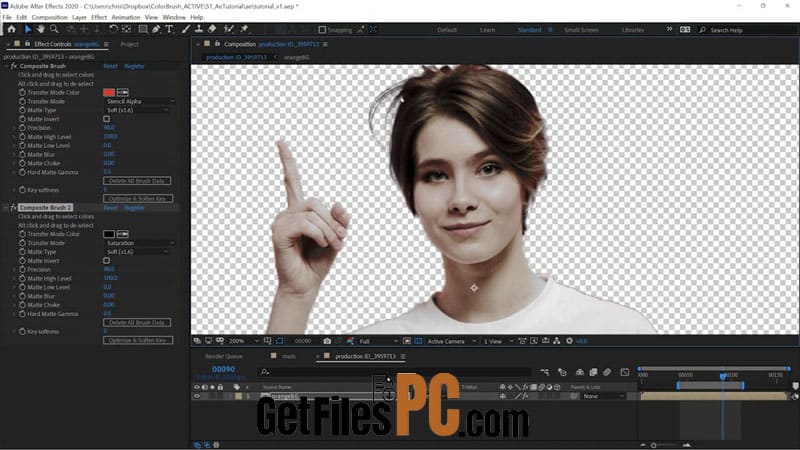
Task: Select the Pan Behind anchor tool
Action: (127, 29)
